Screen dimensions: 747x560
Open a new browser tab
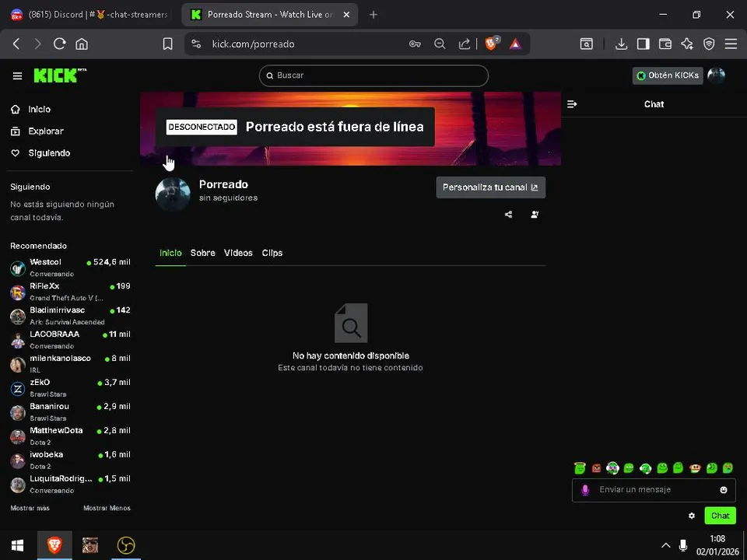click(373, 15)
